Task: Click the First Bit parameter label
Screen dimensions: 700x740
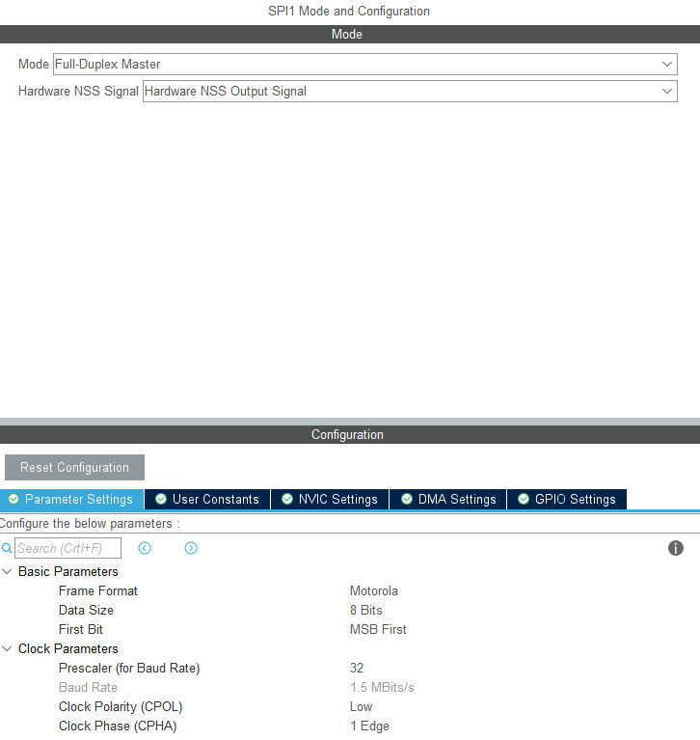Action: pyautogui.click(x=81, y=630)
